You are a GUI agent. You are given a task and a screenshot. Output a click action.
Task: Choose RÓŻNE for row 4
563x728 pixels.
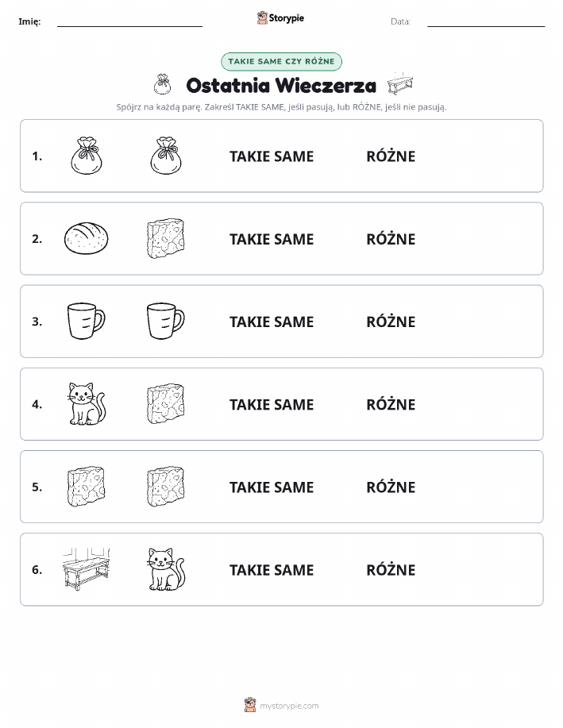[391, 404]
